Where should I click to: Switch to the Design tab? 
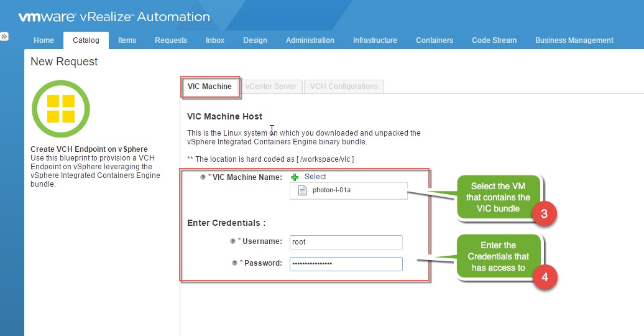(x=255, y=40)
